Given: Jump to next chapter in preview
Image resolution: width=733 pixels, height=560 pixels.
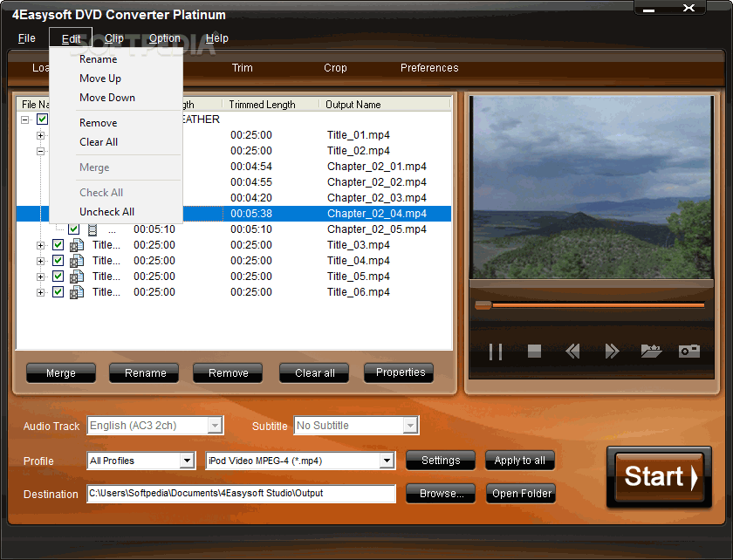Looking at the screenshot, I should tap(612, 351).
